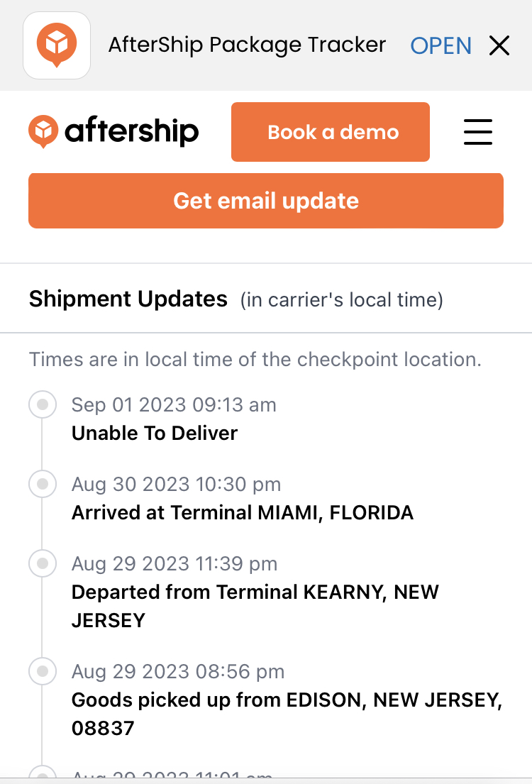Open the AfterShip Package Tracker app
The height and width of the screenshot is (784, 532).
coord(440,45)
